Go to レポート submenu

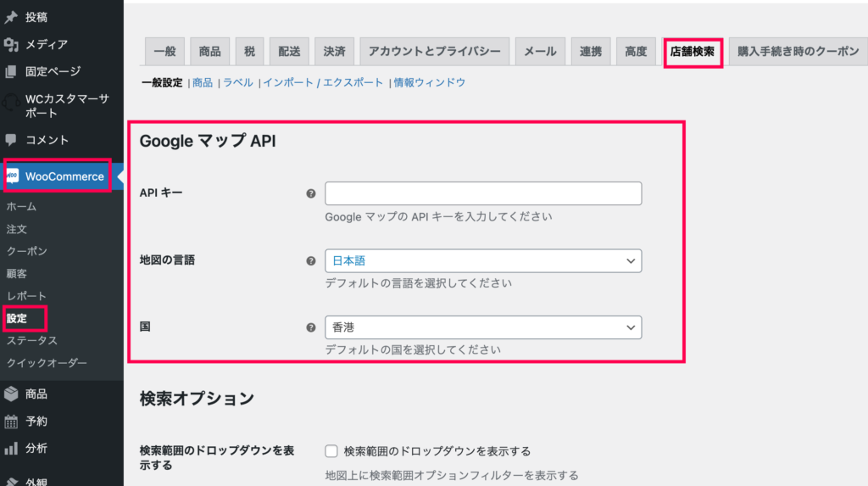tap(26, 296)
